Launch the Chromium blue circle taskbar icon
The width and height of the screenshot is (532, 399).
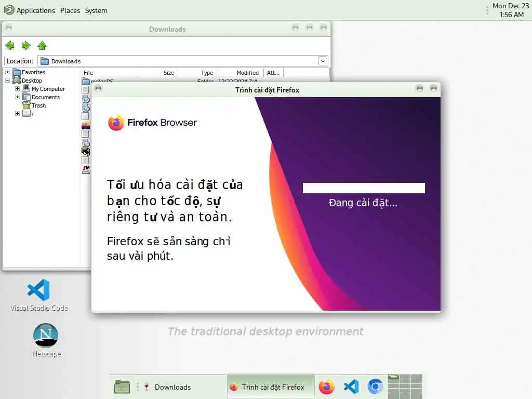click(375, 387)
